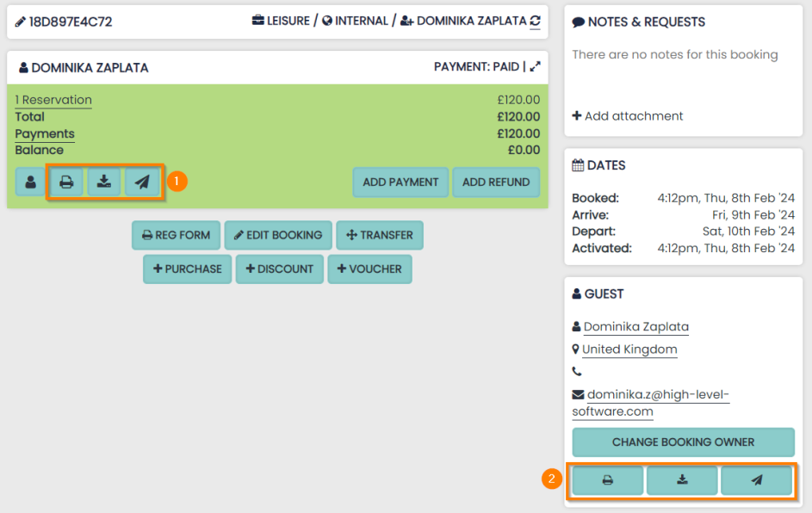Image resolution: width=812 pixels, height=513 pixels.
Task: Print the invoice from the green payment panel
Action: tap(66, 182)
